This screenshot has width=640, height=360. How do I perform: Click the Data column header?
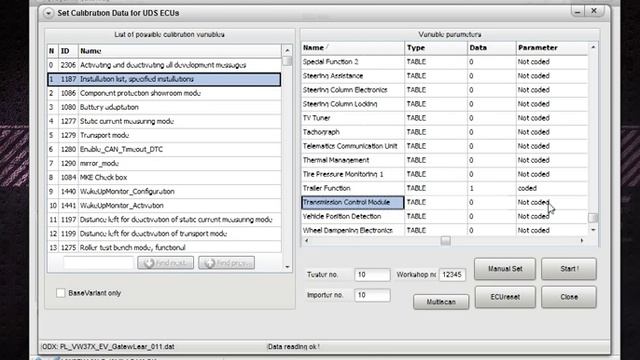pyautogui.click(x=491, y=48)
